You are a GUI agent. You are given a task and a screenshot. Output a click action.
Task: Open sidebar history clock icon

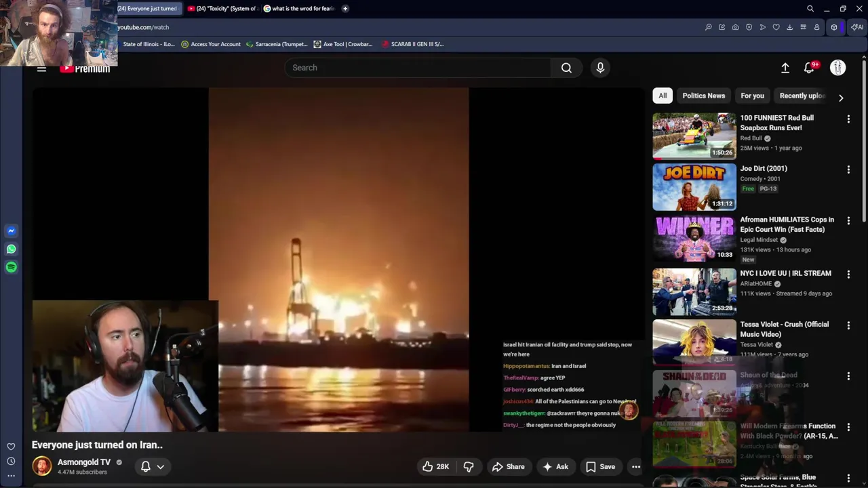[x=11, y=461]
